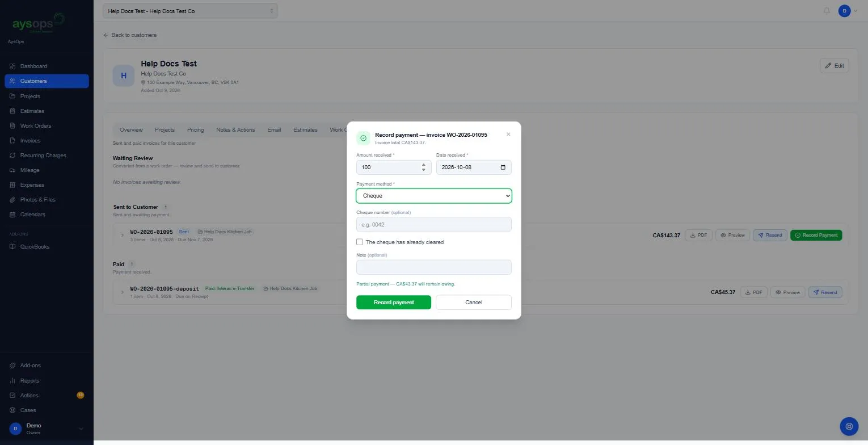This screenshot has height=445, width=868.
Task: Tick 'The cheque has already cleared' checkbox
Action: point(360,242)
